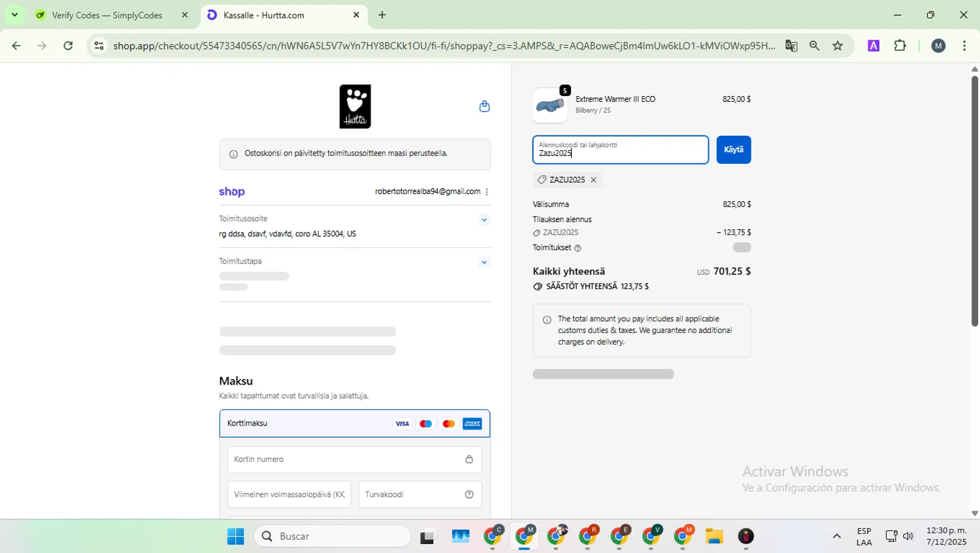Click the taskbar Buscar search box
This screenshot has width=980, height=553.
click(x=333, y=537)
